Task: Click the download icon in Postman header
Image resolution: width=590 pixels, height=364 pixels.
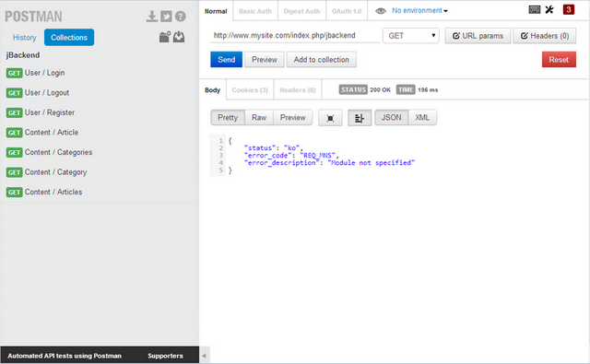Action: point(151,17)
